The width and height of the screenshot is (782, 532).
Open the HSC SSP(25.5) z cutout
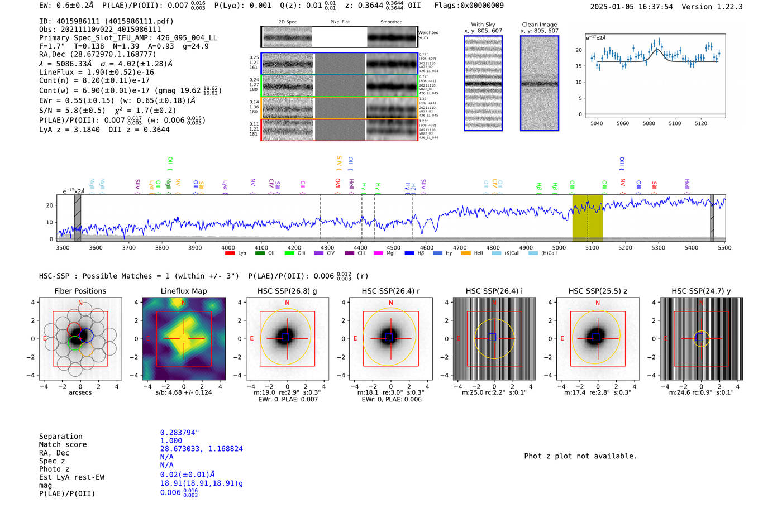[598, 339]
